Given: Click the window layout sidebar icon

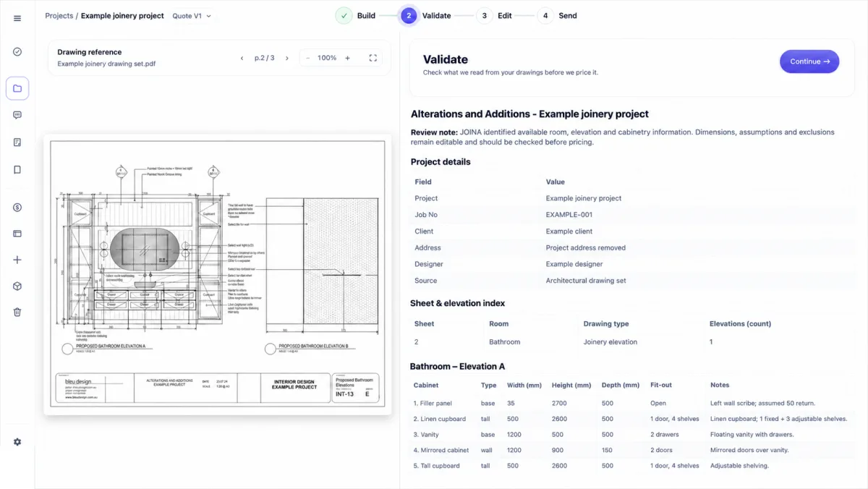Looking at the screenshot, I should (17, 234).
